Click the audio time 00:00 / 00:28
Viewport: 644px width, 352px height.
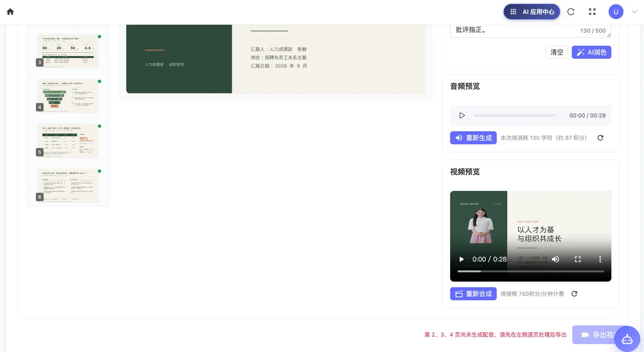(587, 115)
